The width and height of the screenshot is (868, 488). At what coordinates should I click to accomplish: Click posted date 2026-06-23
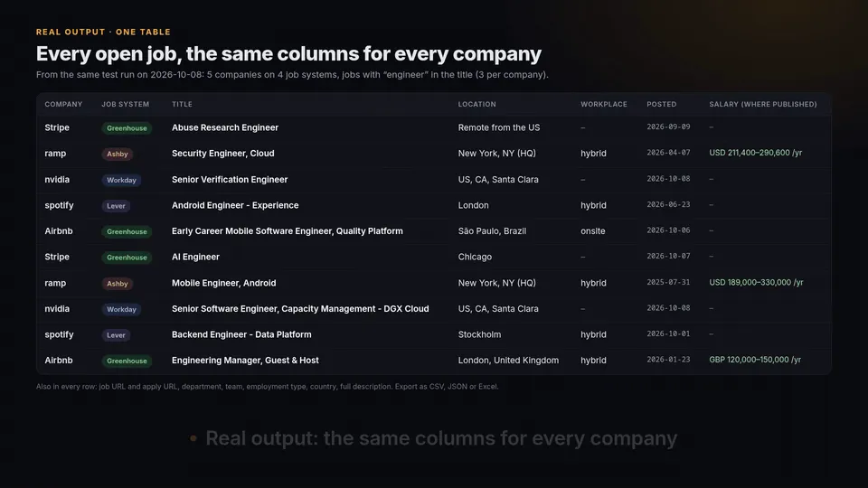pos(668,205)
